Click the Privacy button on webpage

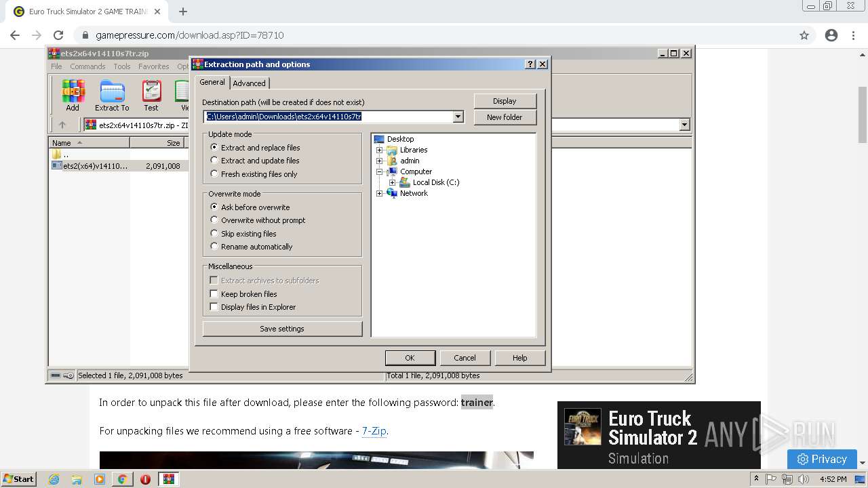(x=822, y=459)
